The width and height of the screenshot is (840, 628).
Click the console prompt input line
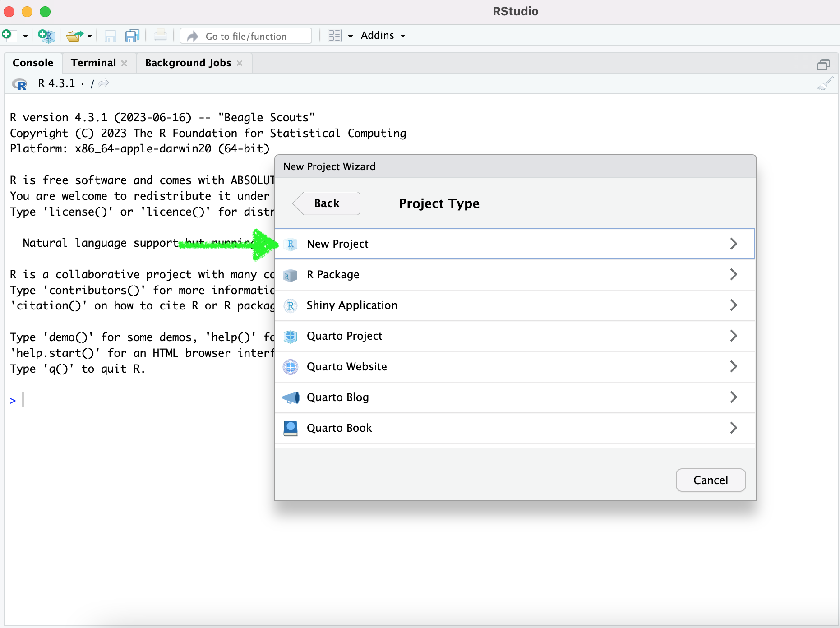click(x=140, y=400)
